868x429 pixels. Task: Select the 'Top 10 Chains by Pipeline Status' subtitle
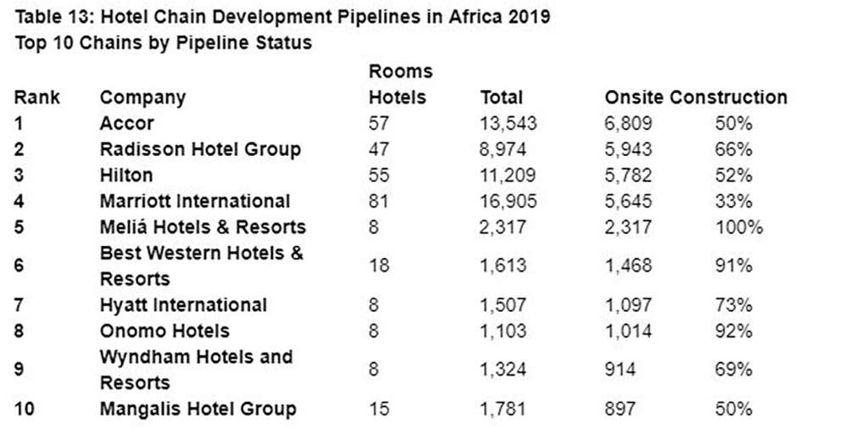pyautogui.click(x=163, y=44)
